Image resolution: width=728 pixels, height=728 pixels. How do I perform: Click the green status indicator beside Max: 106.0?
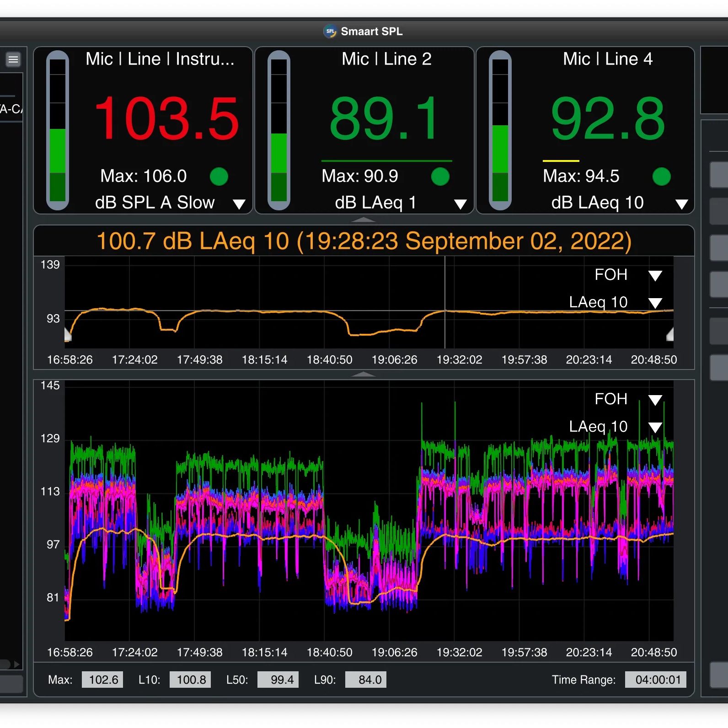pyautogui.click(x=219, y=177)
